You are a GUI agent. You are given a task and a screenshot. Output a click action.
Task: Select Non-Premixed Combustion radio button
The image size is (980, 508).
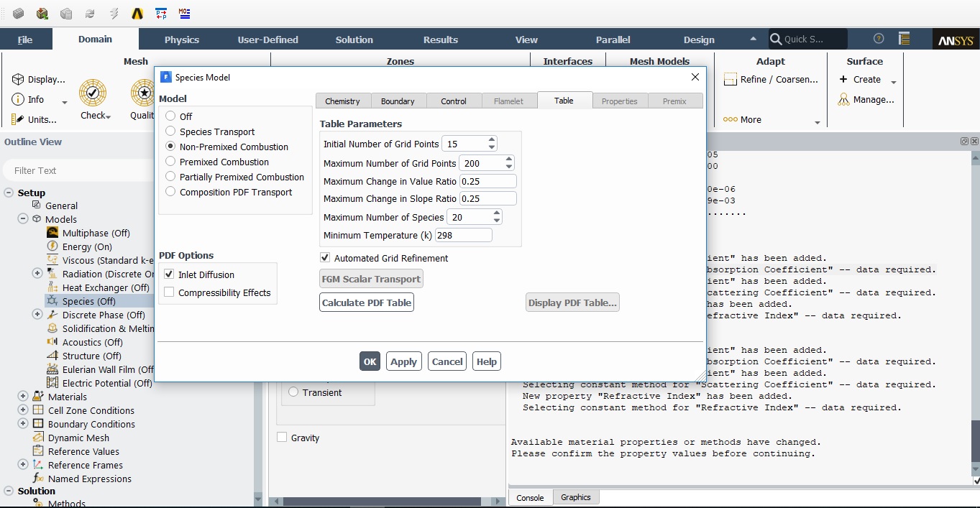point(170,146)
